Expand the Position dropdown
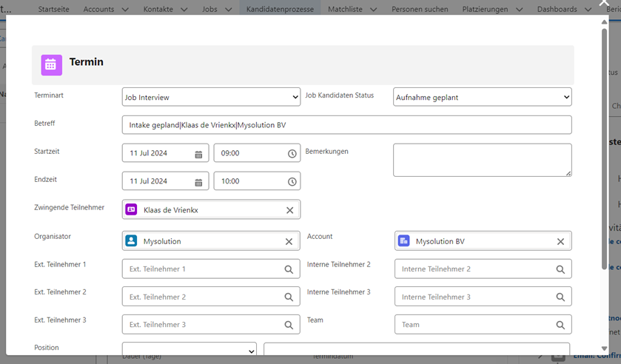621x364 pixels. click(189, 349)
